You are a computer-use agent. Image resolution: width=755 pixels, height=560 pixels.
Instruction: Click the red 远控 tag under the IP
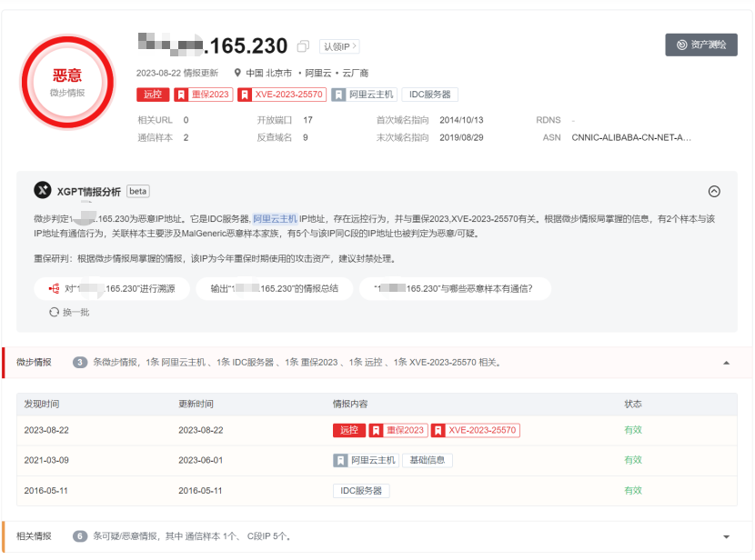pyautogui.click(x=153, y=94)
